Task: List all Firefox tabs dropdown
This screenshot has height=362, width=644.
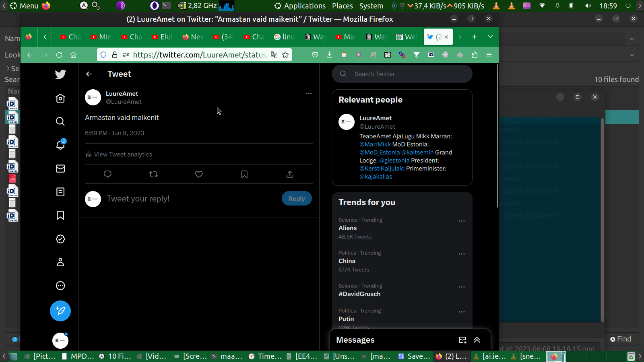Action: [x=490, y=37]
